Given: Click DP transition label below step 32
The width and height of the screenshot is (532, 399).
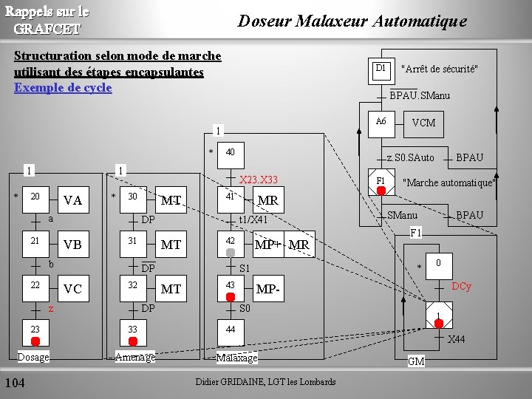Looking at the screenshot, I should point(148,308).
